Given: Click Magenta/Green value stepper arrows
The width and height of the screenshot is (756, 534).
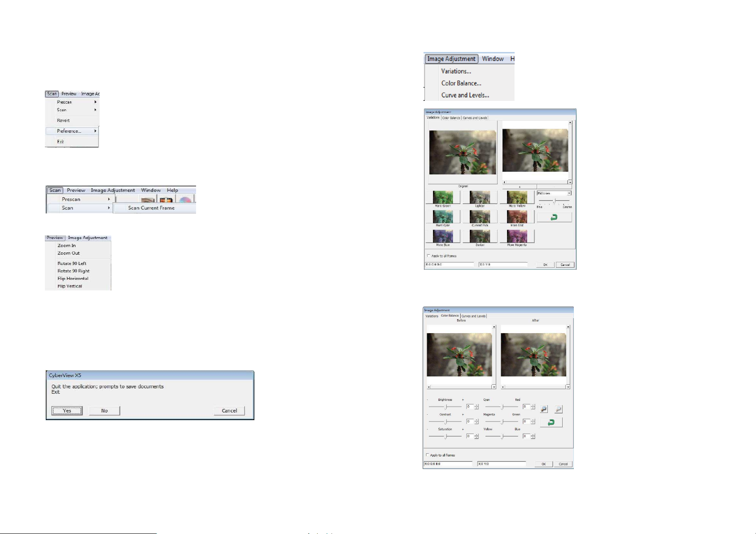Looking at the screenshot, I should (533, 421).
